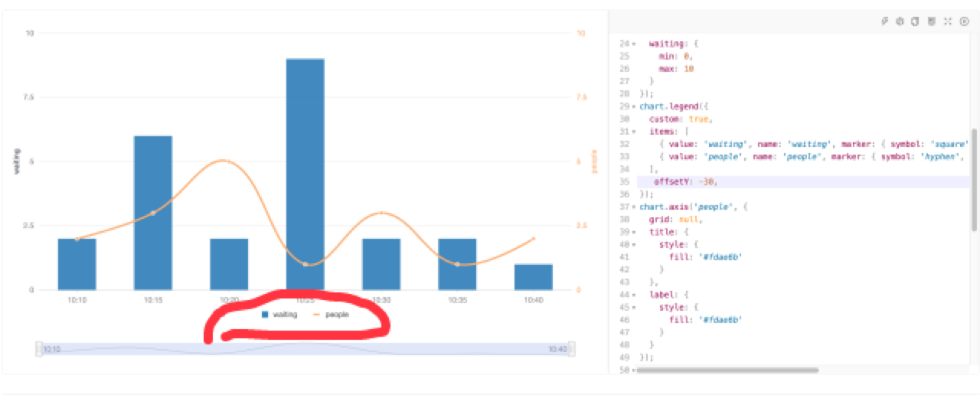Click the right handle of the chart range slider
This screenshot has height=398, width=980.
tap(572, 349)
